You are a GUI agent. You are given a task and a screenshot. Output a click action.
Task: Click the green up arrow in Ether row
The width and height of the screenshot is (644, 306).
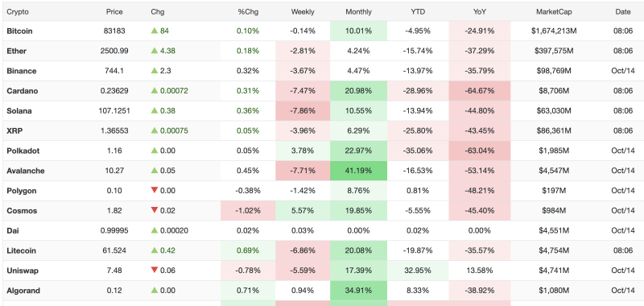tap(155, 51)
